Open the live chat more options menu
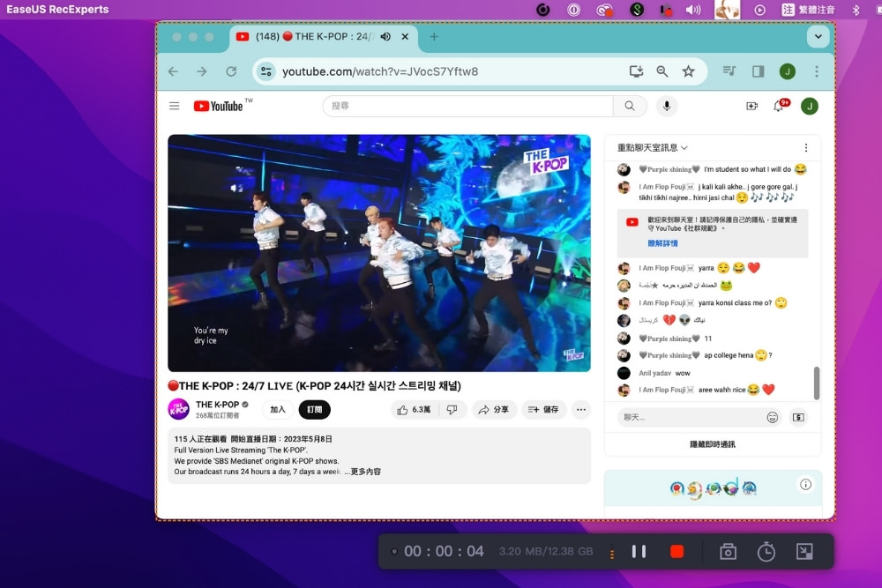This screenshot has width=882, height=588. [806, 147]
